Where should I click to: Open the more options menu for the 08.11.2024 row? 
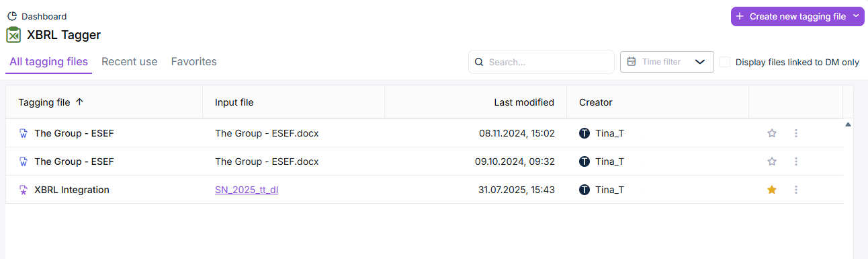tap(796, 133)
